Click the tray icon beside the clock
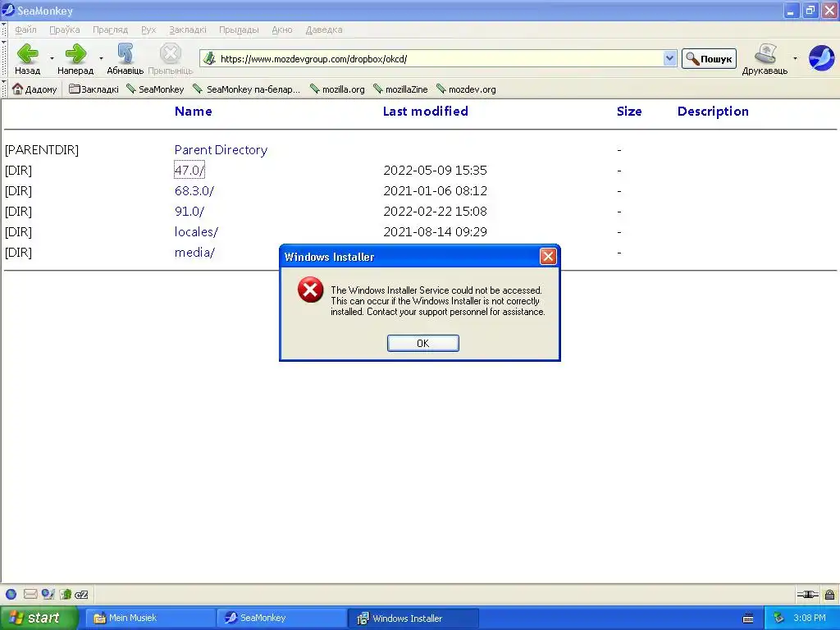Screen dimensions: 840x630 point(778,619)
